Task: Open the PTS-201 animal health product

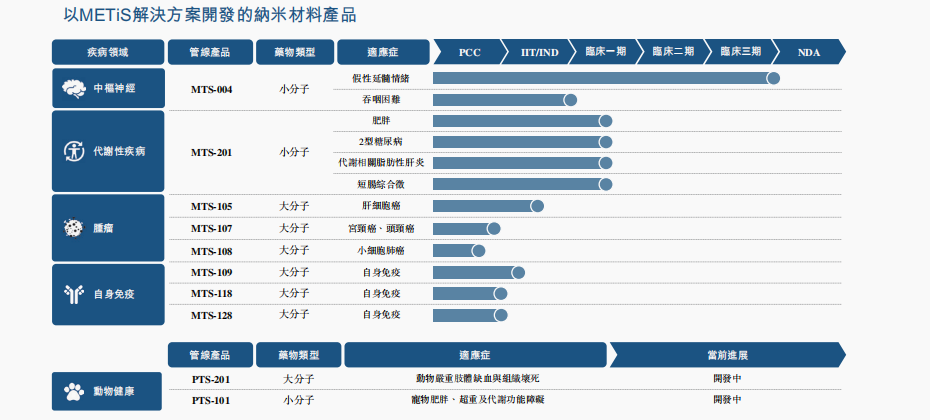Action: (211, 379)
